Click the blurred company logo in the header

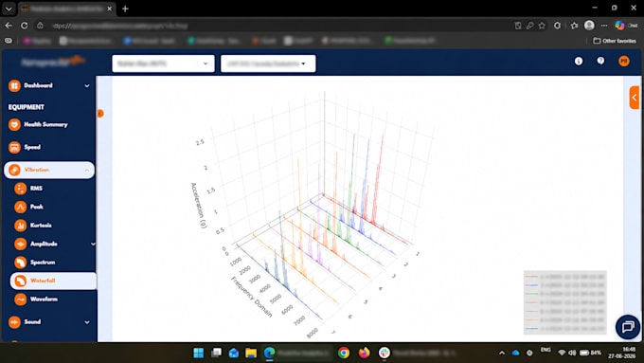coord(53,62)
